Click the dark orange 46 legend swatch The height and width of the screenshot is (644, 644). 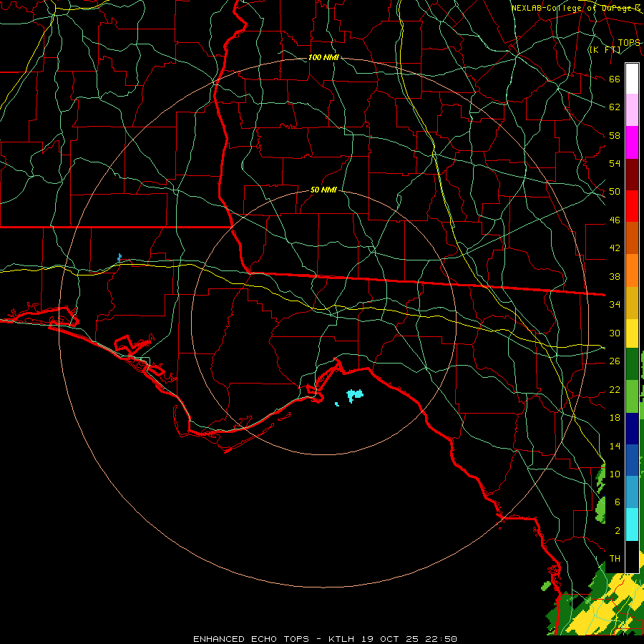click(x=632, y=238)
